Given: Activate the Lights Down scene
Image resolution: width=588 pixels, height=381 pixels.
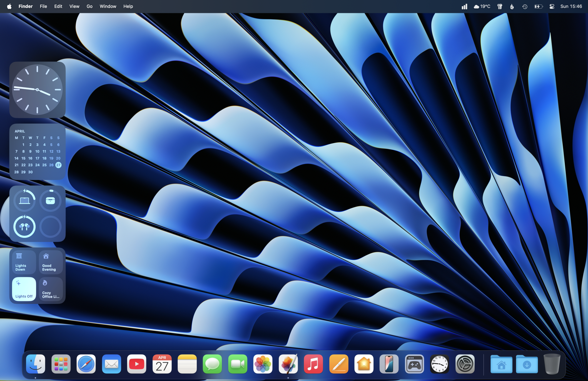Looking at the screenshot, I should [x=24, y=262].
